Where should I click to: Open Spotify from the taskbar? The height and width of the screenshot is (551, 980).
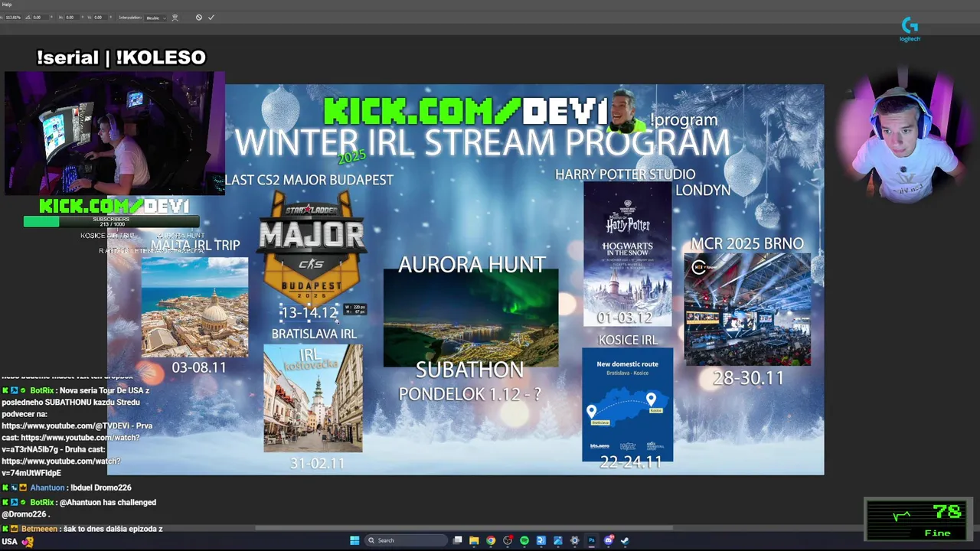[524, 540]
